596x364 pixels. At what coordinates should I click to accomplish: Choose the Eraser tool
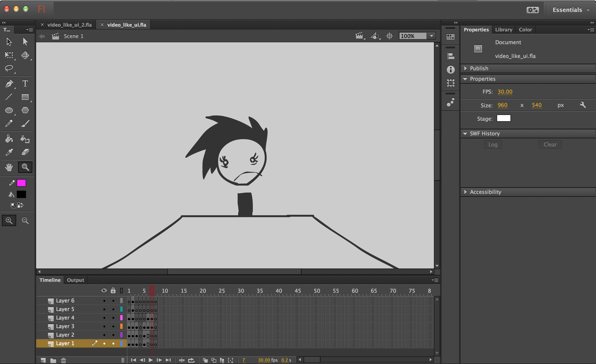coord(25,152)
